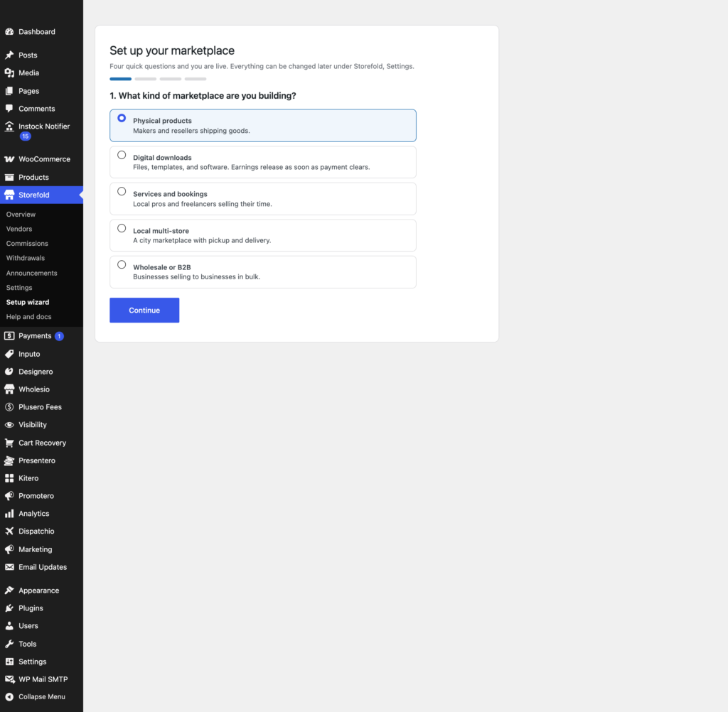The height and width of the screenshot is (712, 728).
Task: Click the Cart Recovery cart icon
Action: [x=9, y=443]
